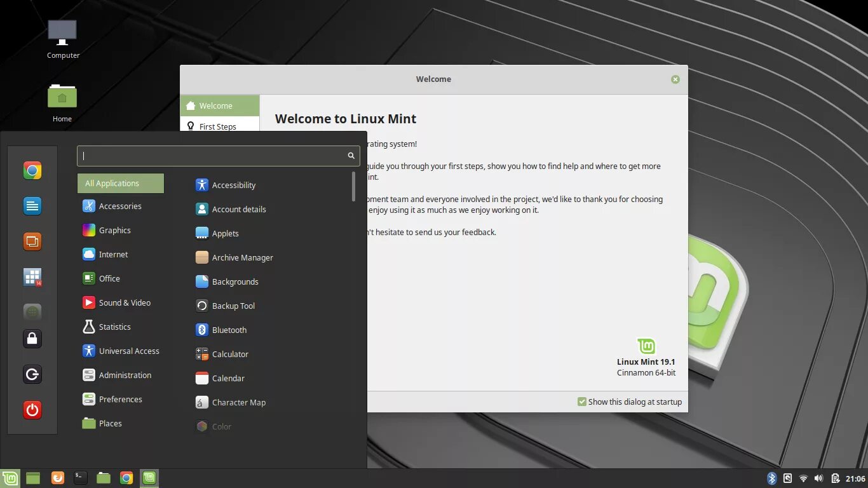Select the Graphics category
This screenshot has height=488, width=868.
[121, 230]
